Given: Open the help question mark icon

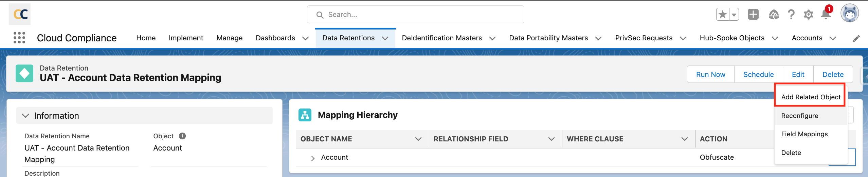Looking at the screenshot, I should click(791, 15).
